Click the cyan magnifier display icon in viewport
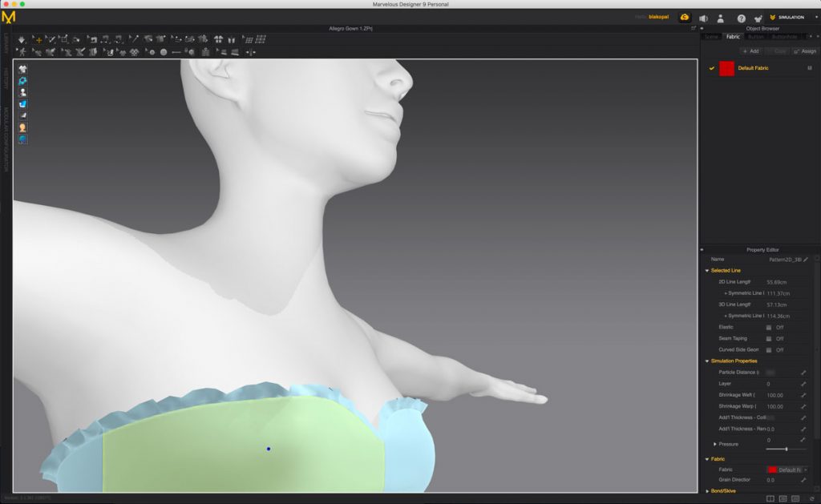 (x=22, y=81)
